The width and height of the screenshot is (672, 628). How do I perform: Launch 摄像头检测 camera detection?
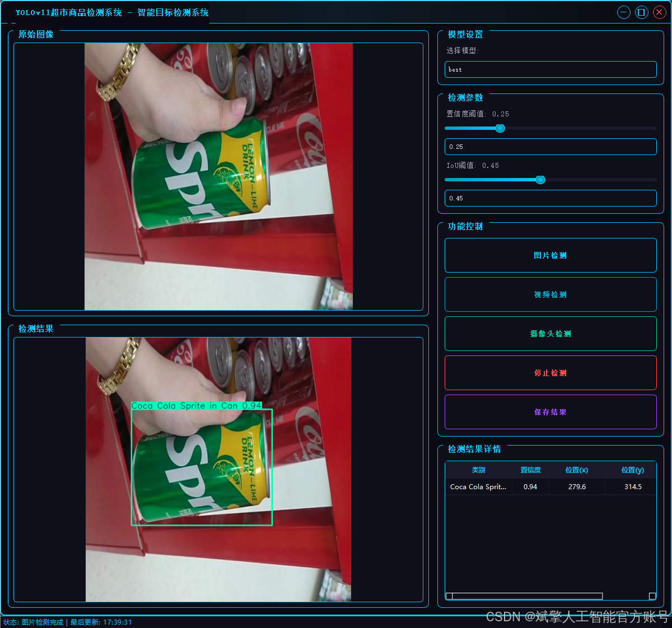550,334
